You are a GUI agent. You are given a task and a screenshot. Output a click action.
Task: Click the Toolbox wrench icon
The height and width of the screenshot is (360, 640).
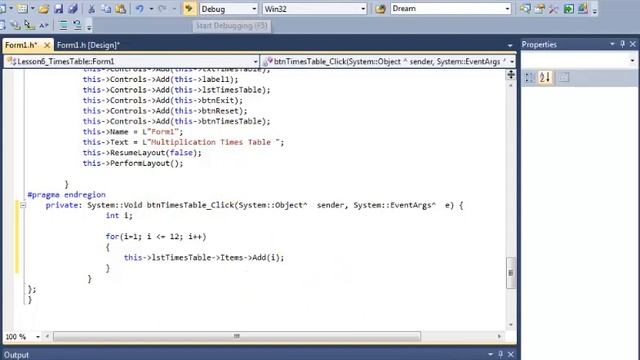click(x=553, y=9)
